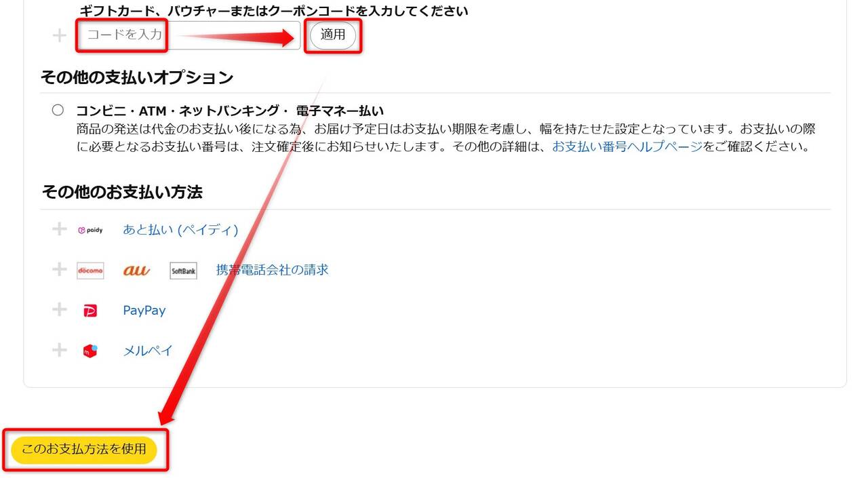
Task: Focus the コードを入力 code input field
Action: click(189, 35)
